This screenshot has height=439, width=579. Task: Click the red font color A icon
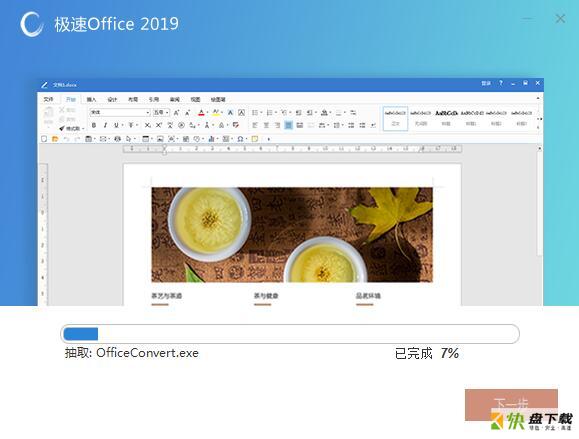coord(201,113)
